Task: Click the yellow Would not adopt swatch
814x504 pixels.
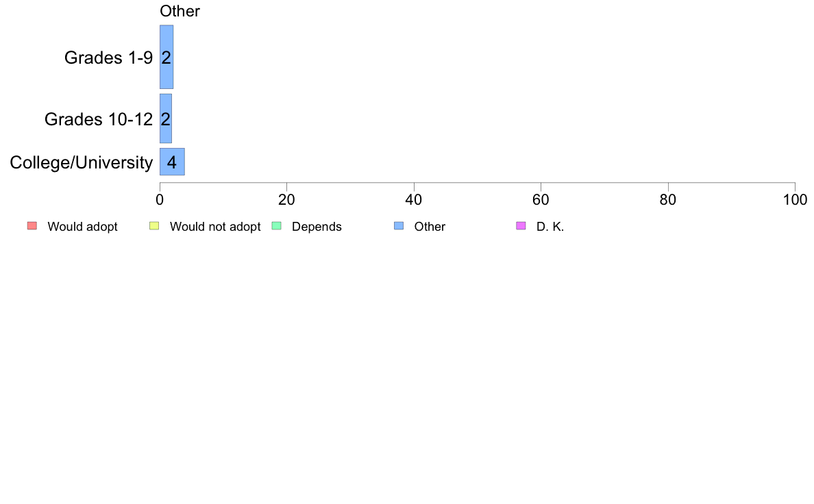Action: pos(154,226)
